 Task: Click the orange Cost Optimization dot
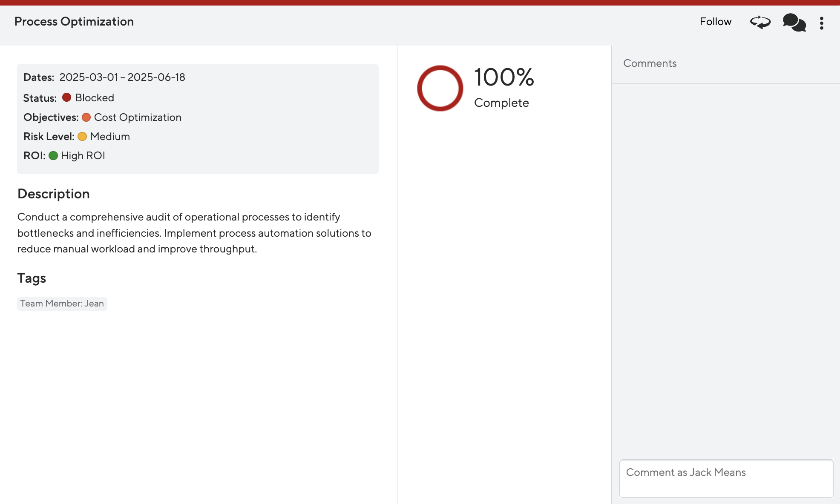click(86, 117)
